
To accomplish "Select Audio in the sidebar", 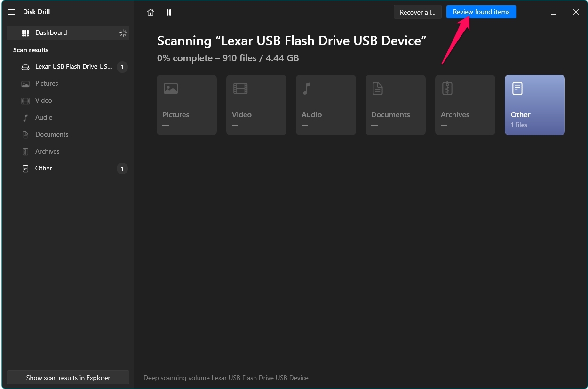I will (x=68, y=118).
